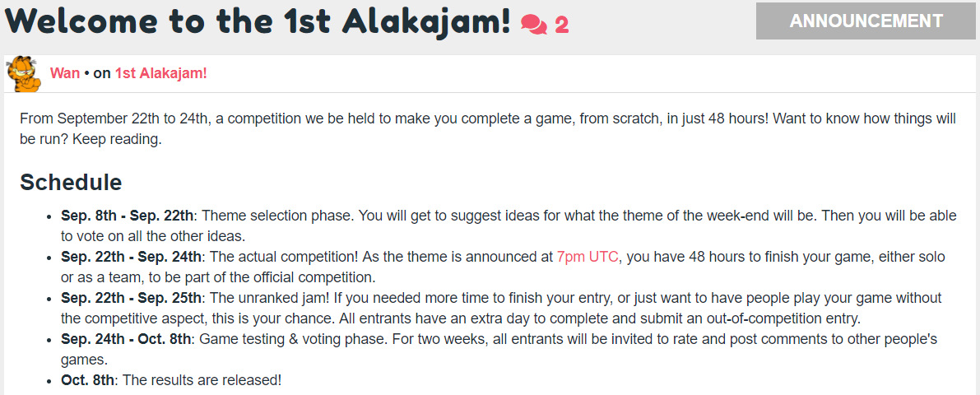Follow the 7pm UTC time link
Image resolution: width=980 pixels, height=395 pixels.
click(588, 257)
